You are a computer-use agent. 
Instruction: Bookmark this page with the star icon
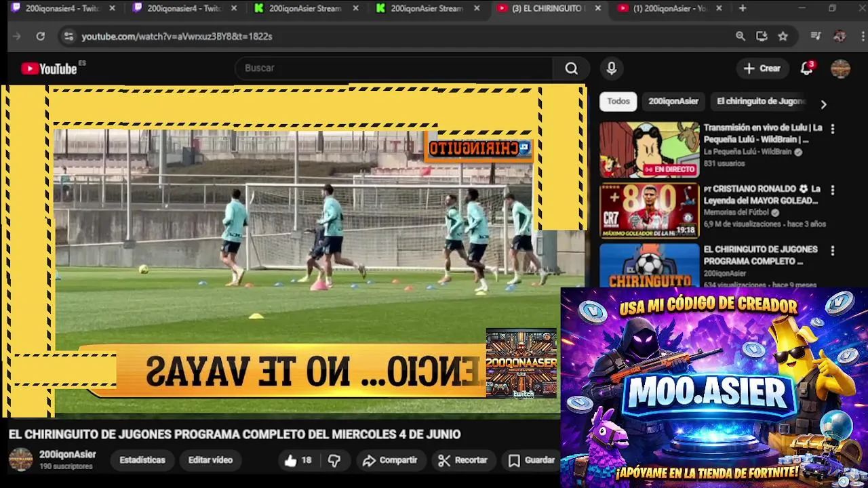[x=783, y=37]
